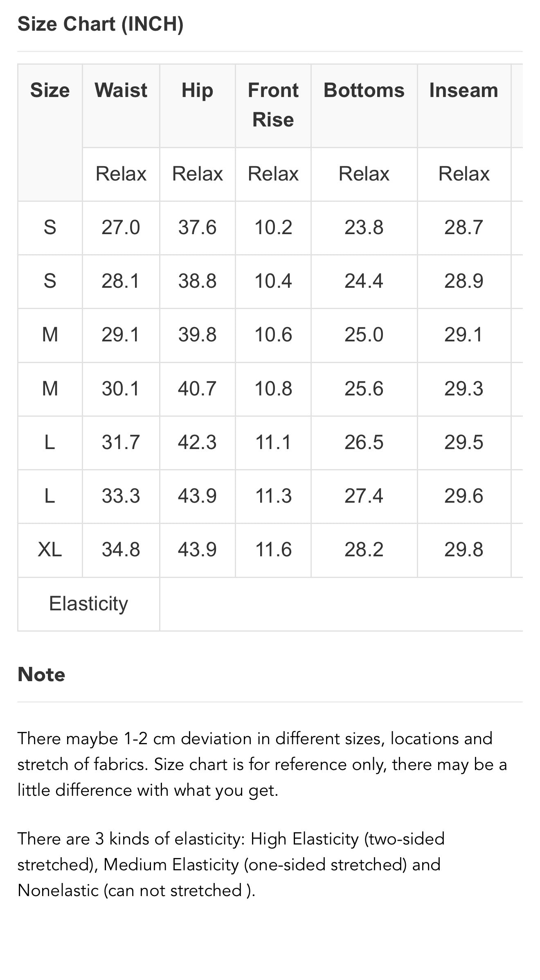The image size is (540, 980).
Task: Click the hip value 42.3
Action: [197, 442]
